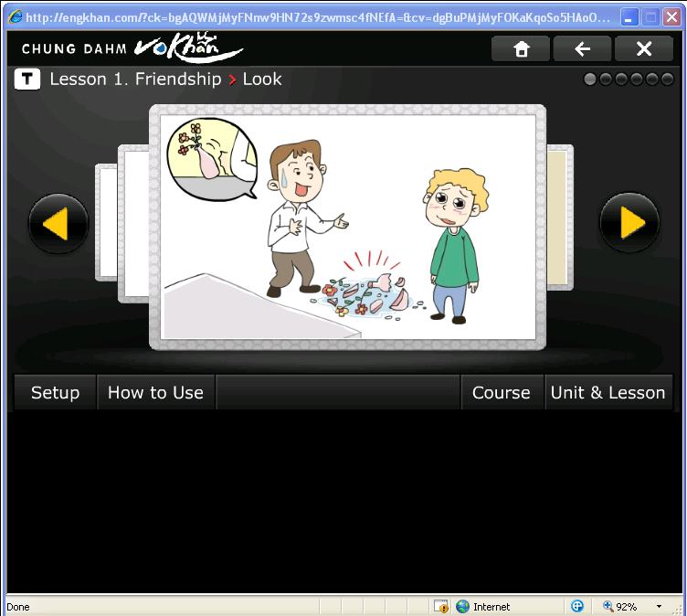Select the fifth progress dot
The image size is (687, 616).
651,80
